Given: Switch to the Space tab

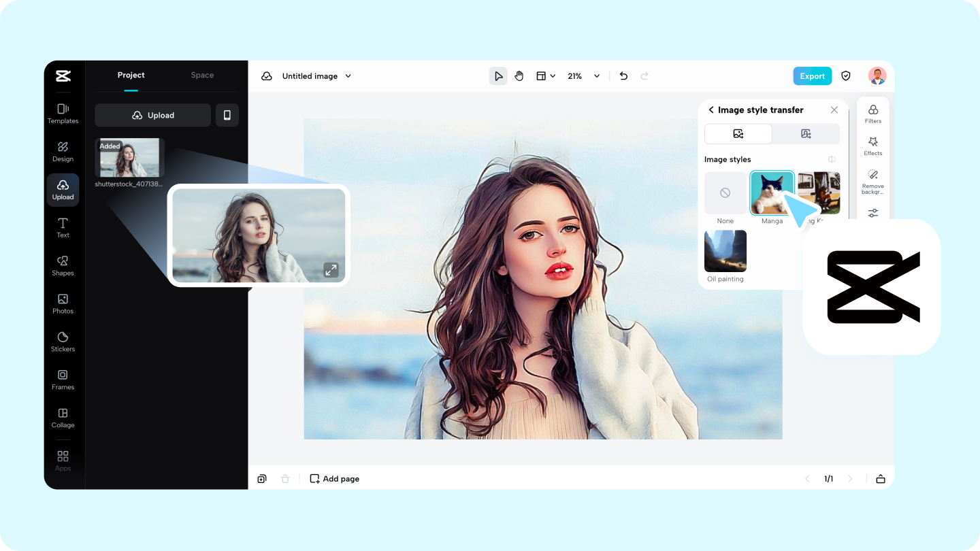Looking at the screenshot, I should coord(201,75).
